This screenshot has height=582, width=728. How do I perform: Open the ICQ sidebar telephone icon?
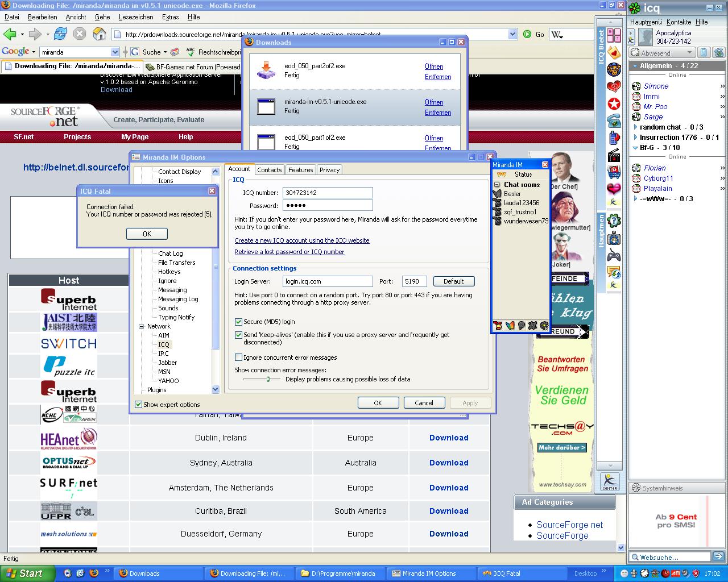[614, 120]
